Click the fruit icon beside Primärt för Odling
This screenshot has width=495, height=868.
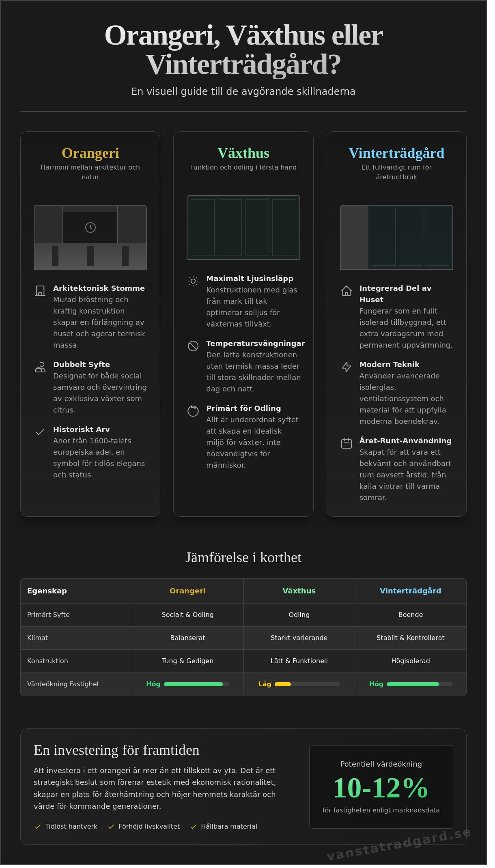(x=193, y=411)
